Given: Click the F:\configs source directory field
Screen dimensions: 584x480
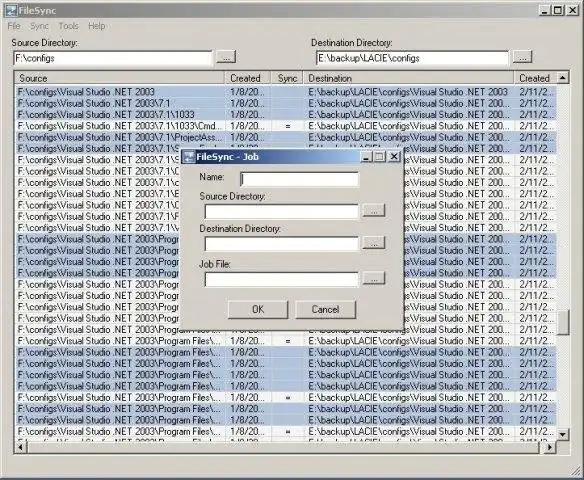Looking at the screenshot, I should pos(113,58).
